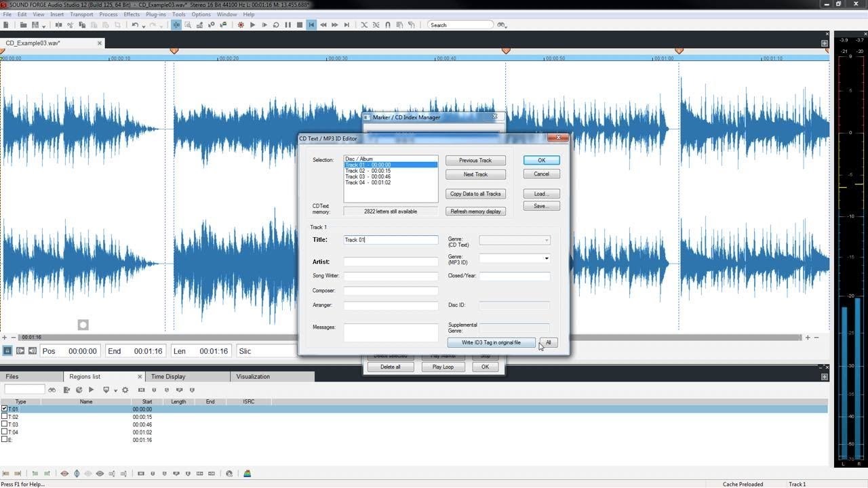
Task: Click the orange CD track marker at 00:00:46
Action: point(505,51)
